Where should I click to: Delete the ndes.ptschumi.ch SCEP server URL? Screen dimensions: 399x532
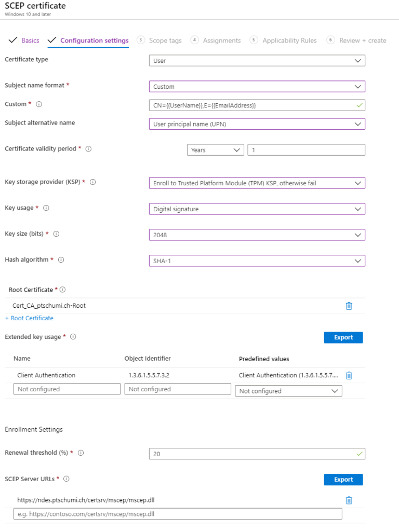[x=349, y=500]
